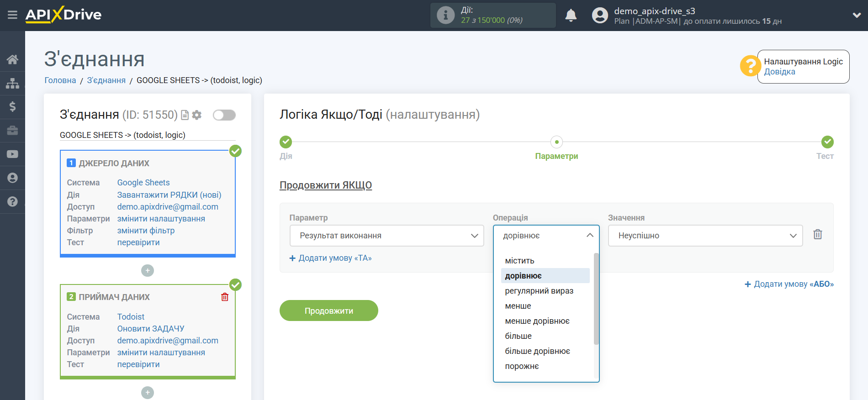
Task: Select більше дорівнює operation
Action: pyautogui.click(x=545, y=351)
